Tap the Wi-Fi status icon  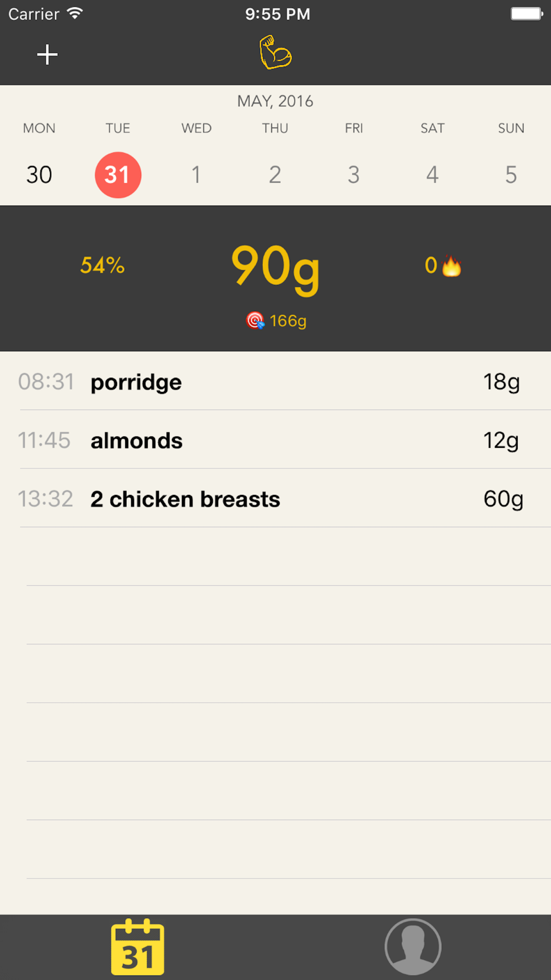75,13
